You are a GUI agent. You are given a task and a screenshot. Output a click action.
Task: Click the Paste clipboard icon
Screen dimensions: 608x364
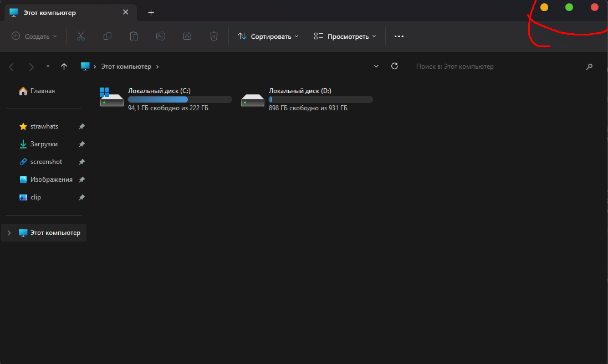pyautogui.click(x=134, y=36)
